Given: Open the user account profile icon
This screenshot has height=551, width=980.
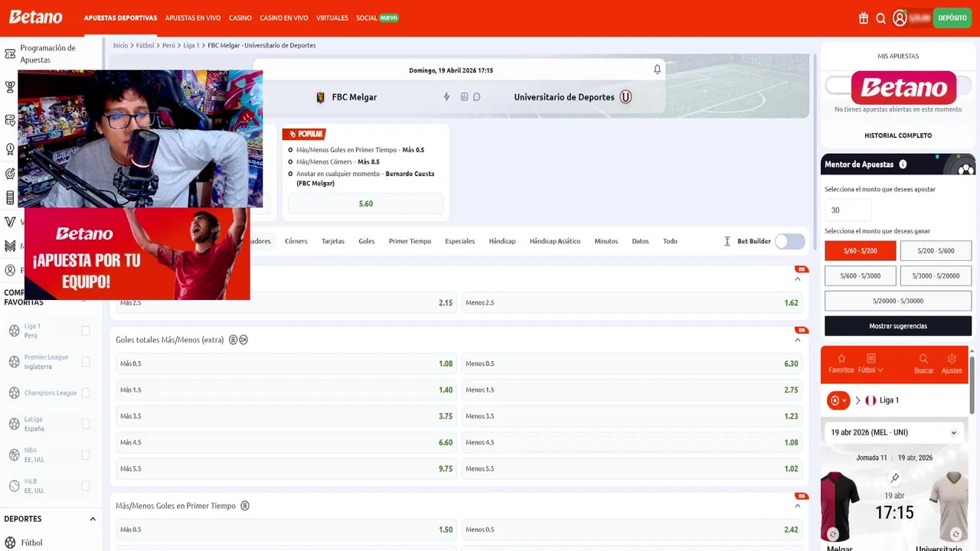Looking at the screenshot, I should (x=900, y=18).
